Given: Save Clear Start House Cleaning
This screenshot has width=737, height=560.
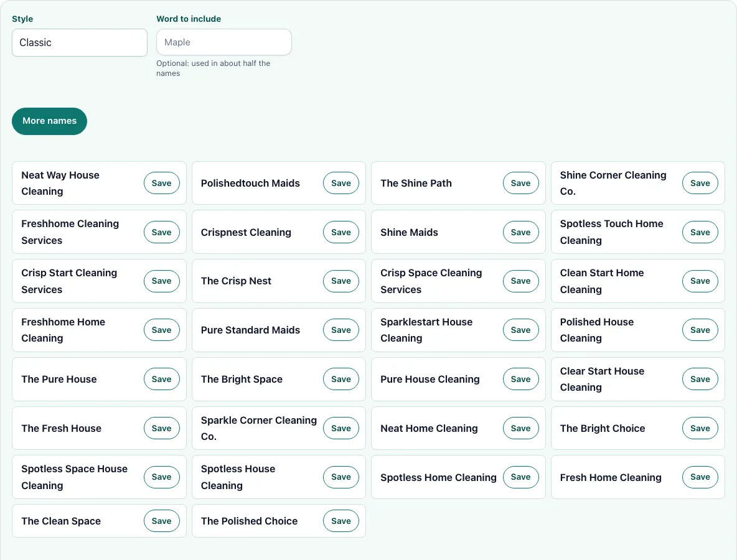Looking at the screenshot, I should click(x=700, y=379).
